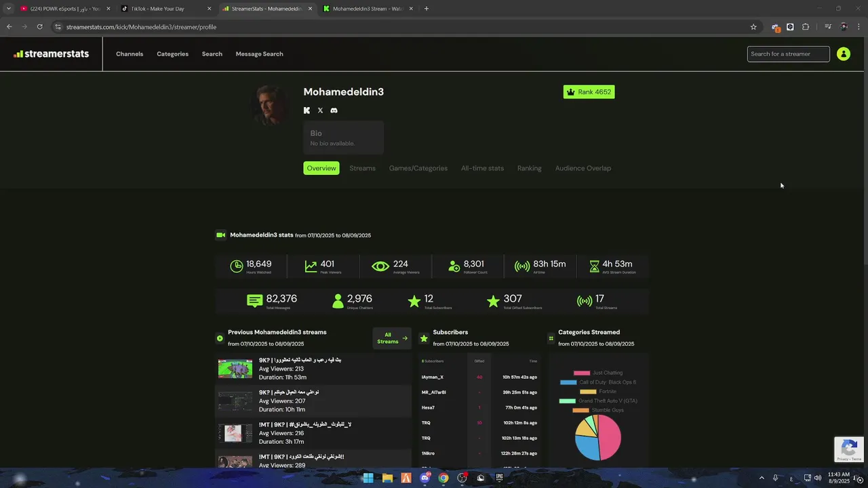
Task: Click the AVG stream duration hourglass icon
Action: [594, 266]
